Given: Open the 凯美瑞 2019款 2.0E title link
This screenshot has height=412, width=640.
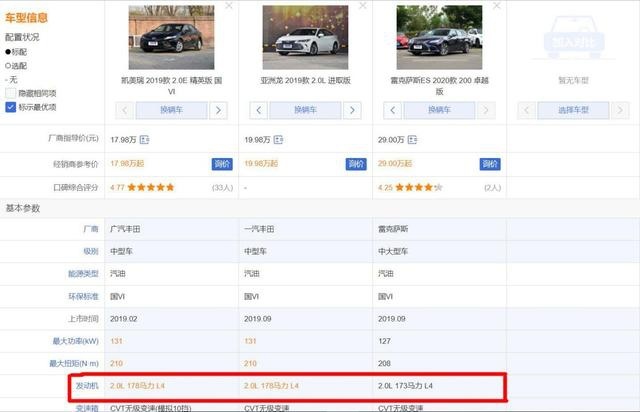Looking at the screenshot, I should (x=171, y=86).
